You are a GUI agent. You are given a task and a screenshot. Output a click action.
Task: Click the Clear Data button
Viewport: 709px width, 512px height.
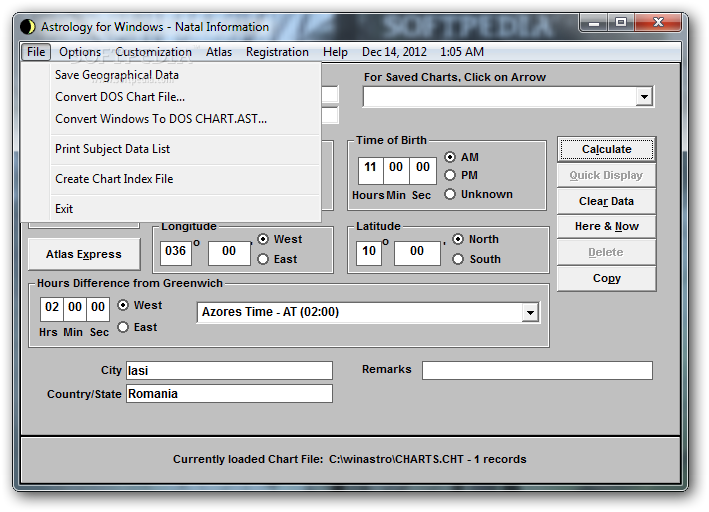606,201
